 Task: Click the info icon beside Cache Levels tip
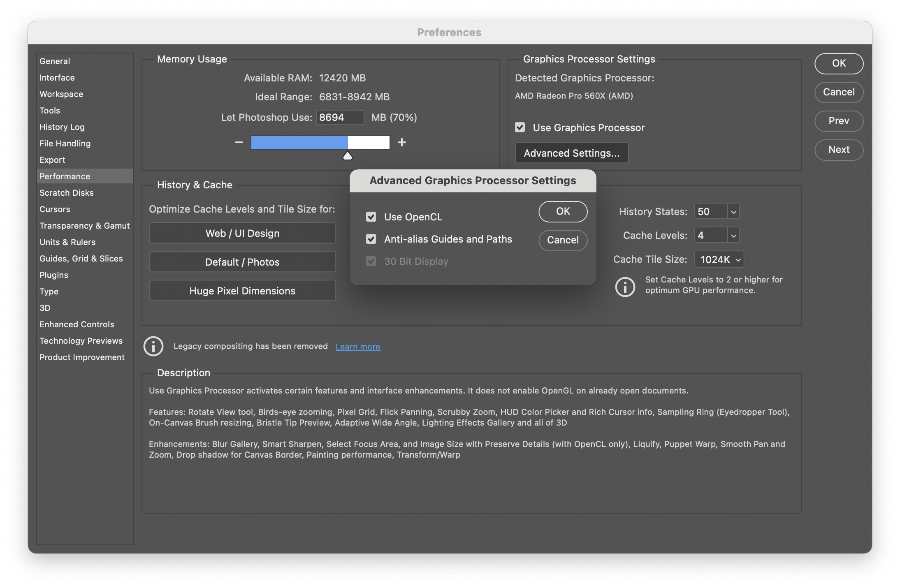(x=625, y=286)
